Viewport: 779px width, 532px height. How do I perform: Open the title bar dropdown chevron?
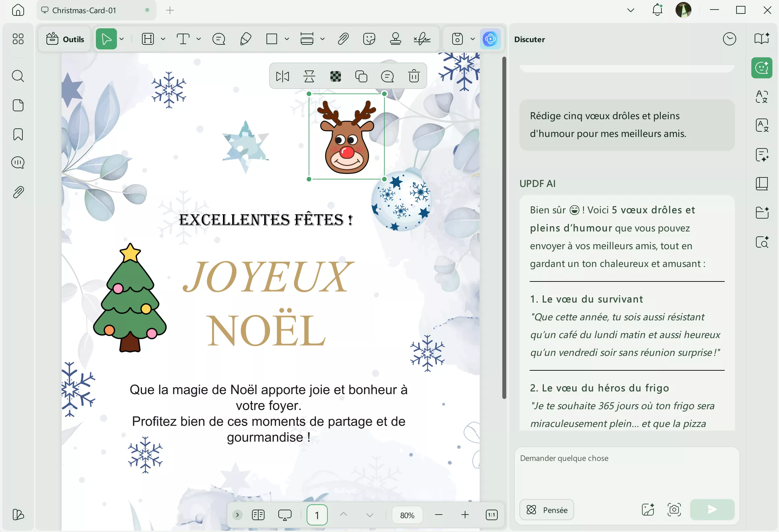(x=630, y=10)
